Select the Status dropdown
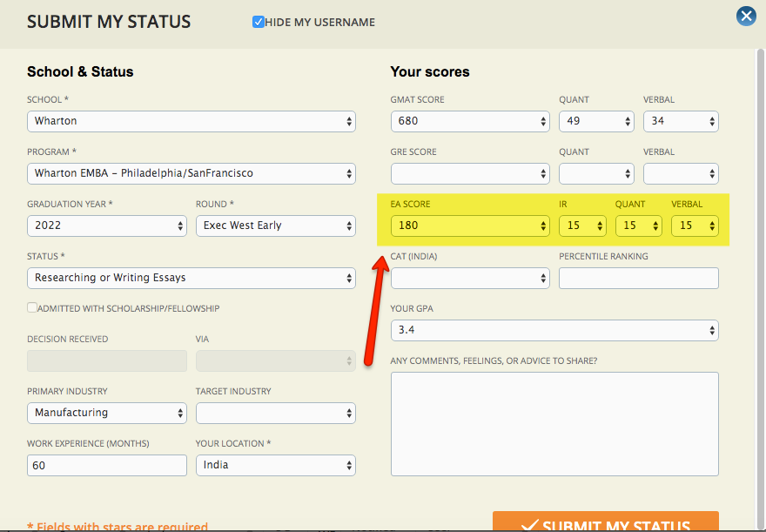This screenshot has width=766, height=532. tap(191, 278)
